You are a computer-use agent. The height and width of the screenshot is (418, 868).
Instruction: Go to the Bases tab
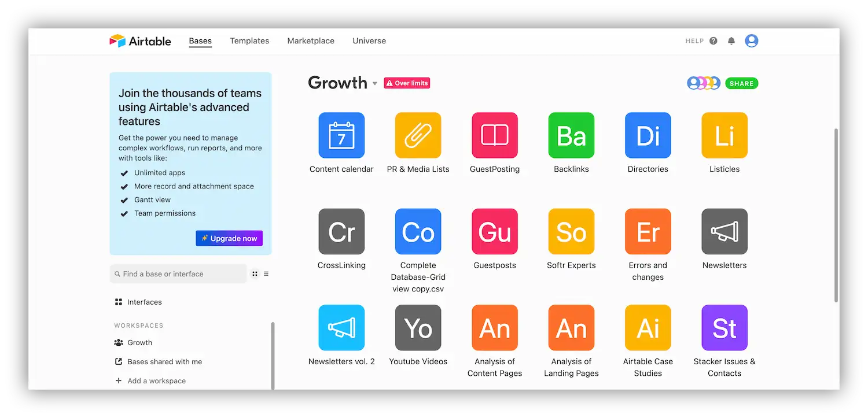pyautogui.click(x=200, y=41)
